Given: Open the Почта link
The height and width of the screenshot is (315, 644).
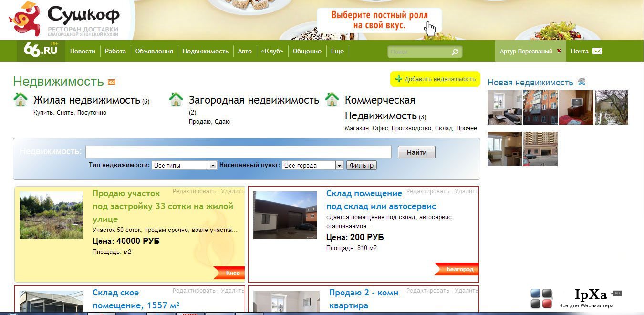Looking at the screenshot, I should pos(580,51).
